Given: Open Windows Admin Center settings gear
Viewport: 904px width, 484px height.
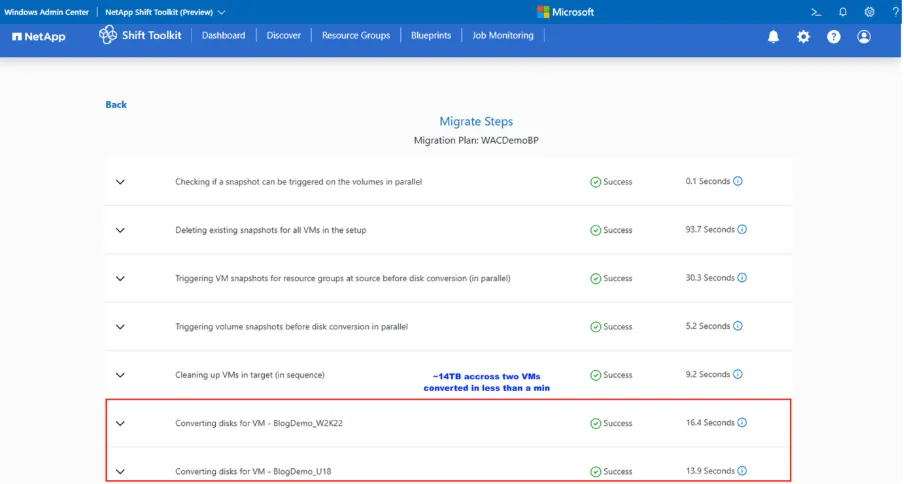Looking at the screenshot, I should pyautogui.click(x=869, y=12).
